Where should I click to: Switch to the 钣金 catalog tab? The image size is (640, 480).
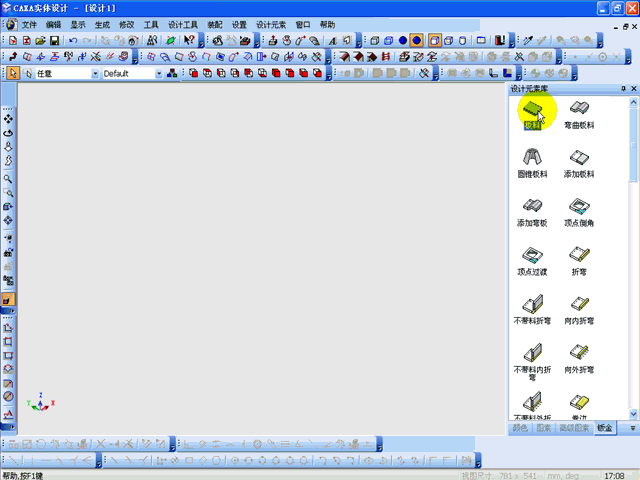coord(605,428)
